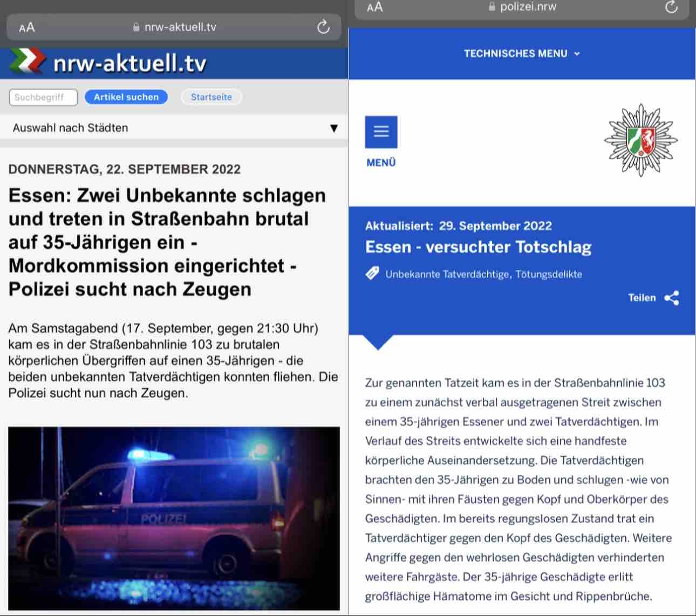
Task: Open the Tötungsdelikte tag link
Action: (x=548, y=274)
